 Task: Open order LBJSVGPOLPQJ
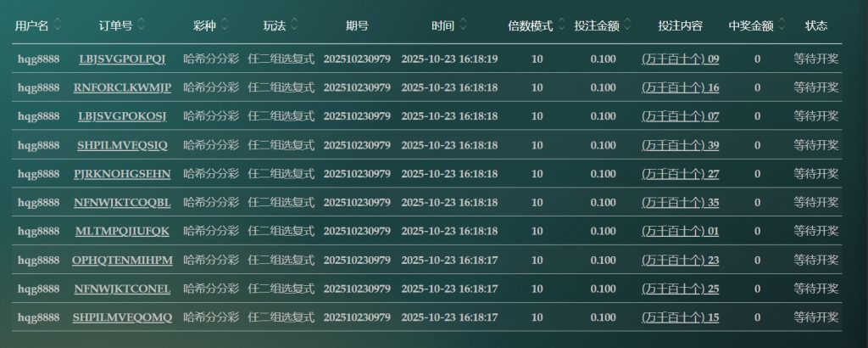click(122, 59)
